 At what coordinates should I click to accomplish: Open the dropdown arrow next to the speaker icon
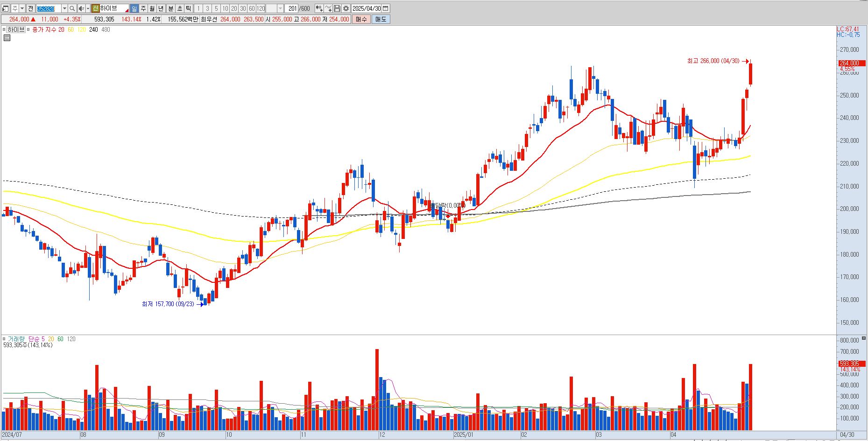coord(88,8)
